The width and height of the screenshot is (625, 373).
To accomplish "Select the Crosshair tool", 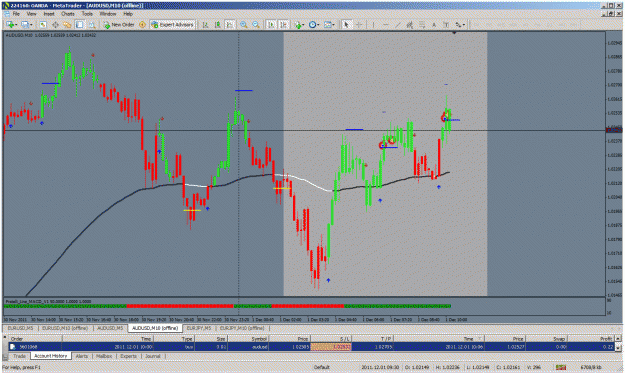I will (359, 25).
